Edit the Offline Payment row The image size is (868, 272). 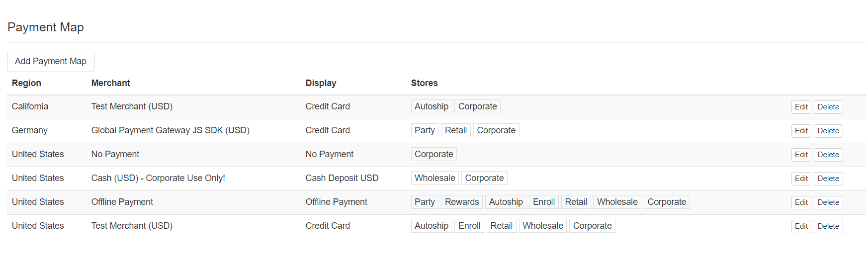(801, 202)
